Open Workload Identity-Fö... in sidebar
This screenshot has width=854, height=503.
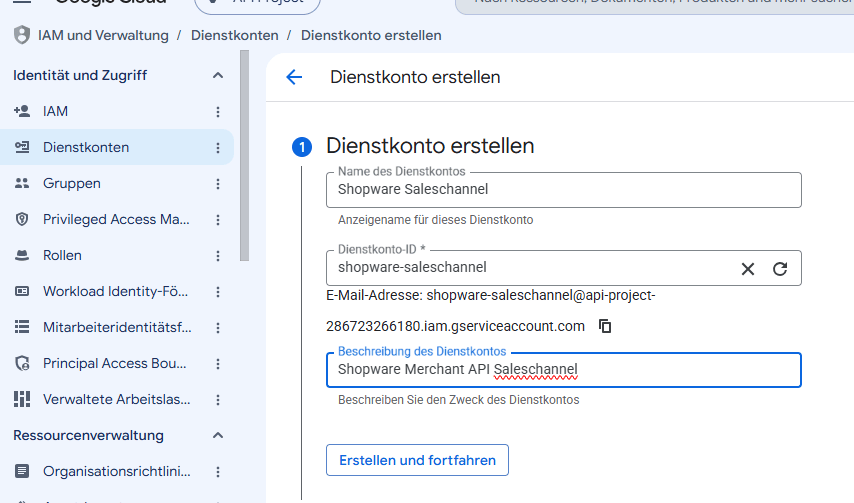(x=117, y=291)
